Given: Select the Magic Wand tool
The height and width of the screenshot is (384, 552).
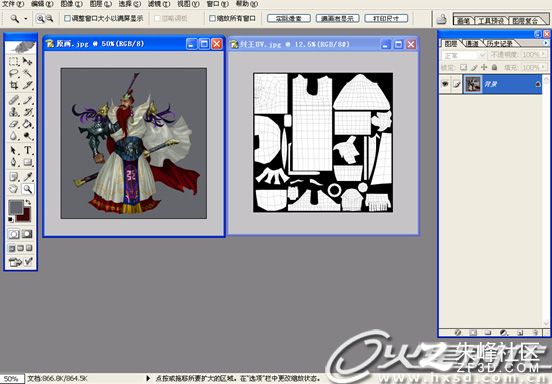Looking at the screenshot, I should 27,73.
